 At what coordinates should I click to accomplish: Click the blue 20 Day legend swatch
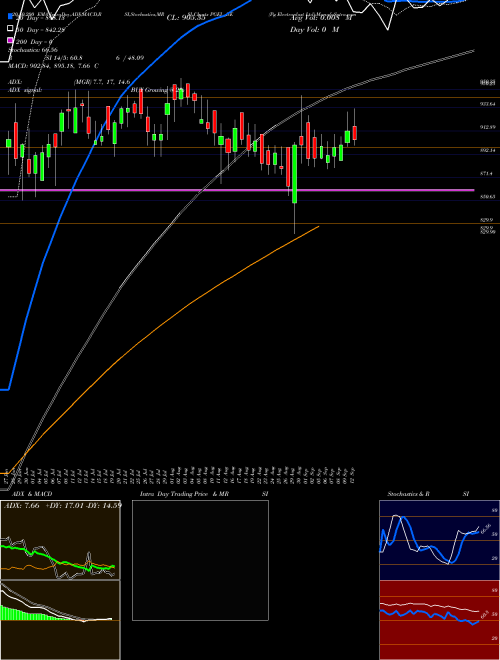click(x=10, y=17)
